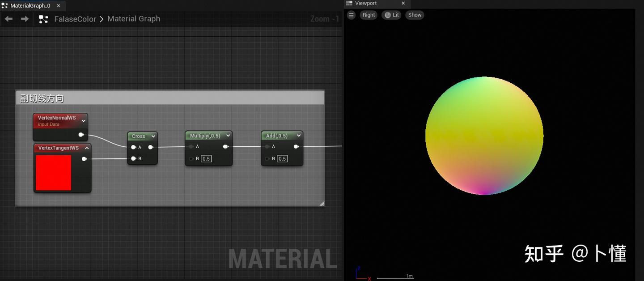The height and width of the screenshot is (281, 644).
Task: Open the FalaseColor breadcrumb link
Action: pyautogui.click(x=75, y=19)
